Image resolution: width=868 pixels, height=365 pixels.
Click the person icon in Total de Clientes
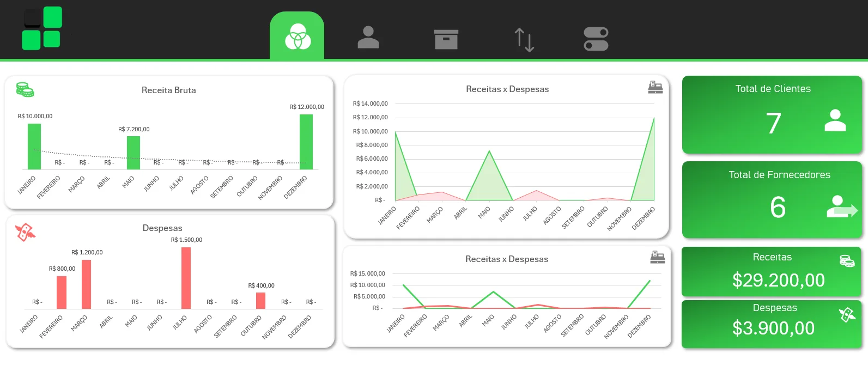[835, 120]
